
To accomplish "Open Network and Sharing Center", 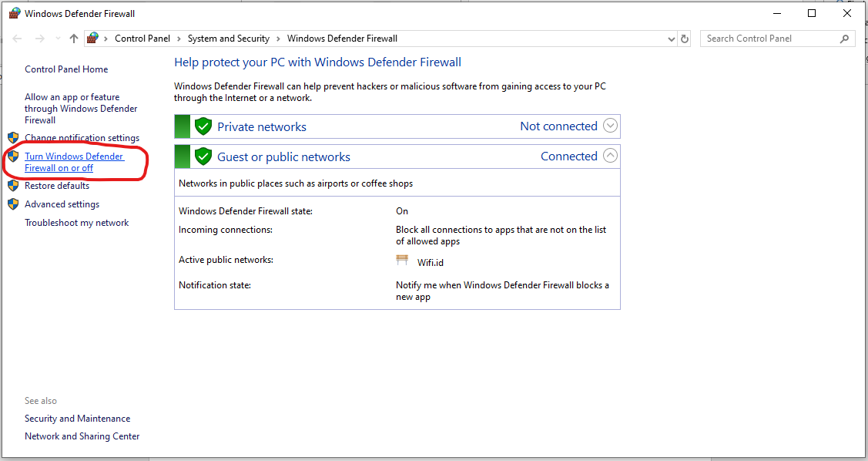I will tap(82, 436).
